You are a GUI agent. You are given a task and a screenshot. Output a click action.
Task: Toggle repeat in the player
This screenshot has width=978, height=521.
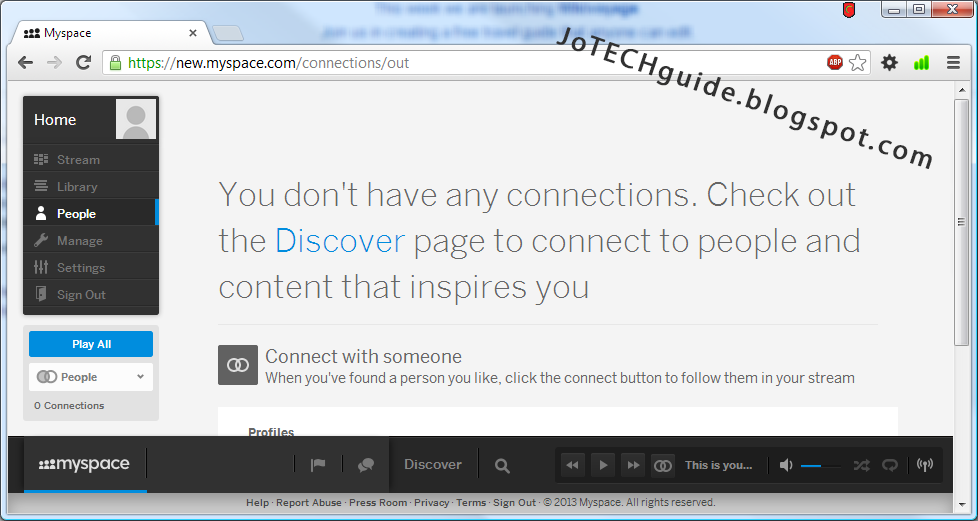point(890,465)
